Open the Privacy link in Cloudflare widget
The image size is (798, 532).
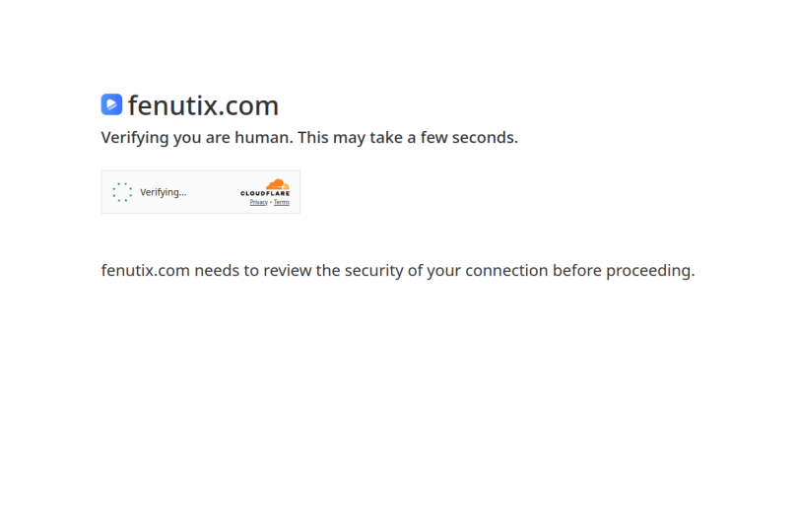(x=258, y=202)
